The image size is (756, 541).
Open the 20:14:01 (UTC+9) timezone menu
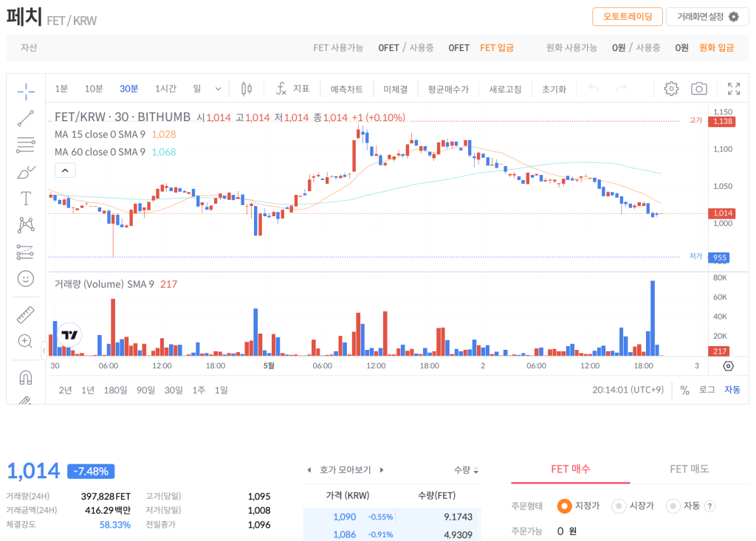pyautogui.click(x=628, y=390)
